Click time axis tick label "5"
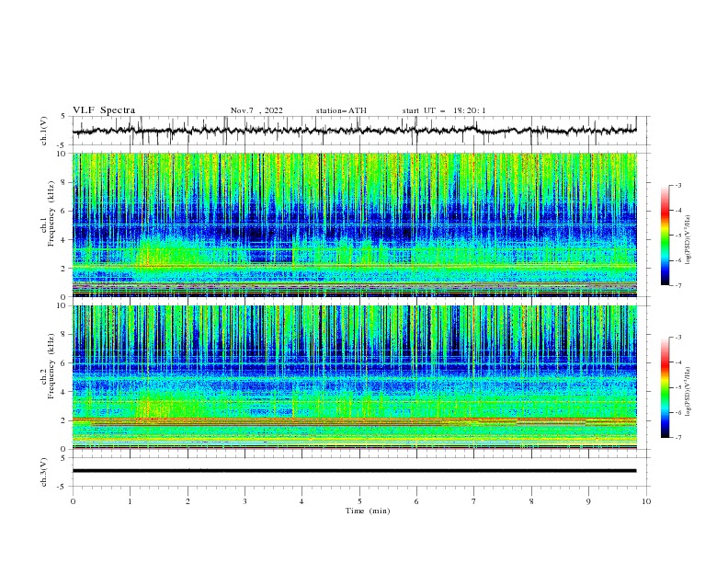Screen dimensions: 728x563 (x=359, y=501)
